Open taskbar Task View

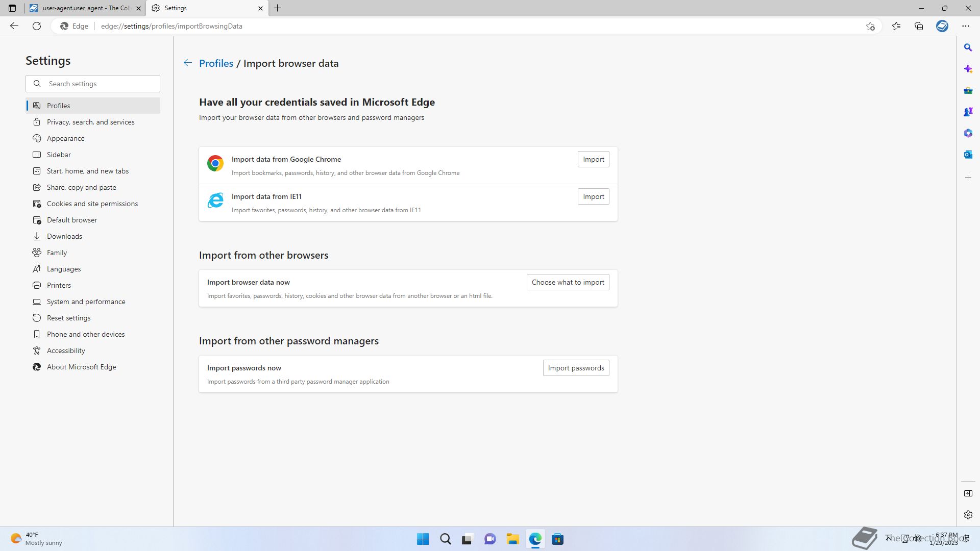tap(468, 539)
